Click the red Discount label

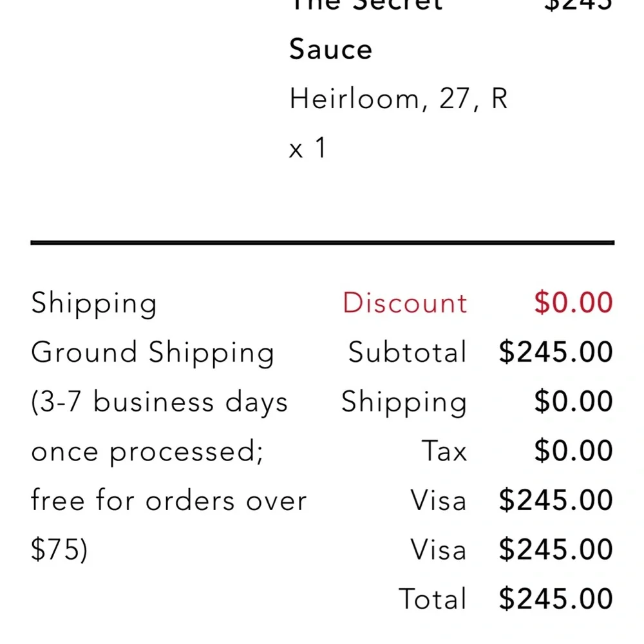tap(404, 303)
